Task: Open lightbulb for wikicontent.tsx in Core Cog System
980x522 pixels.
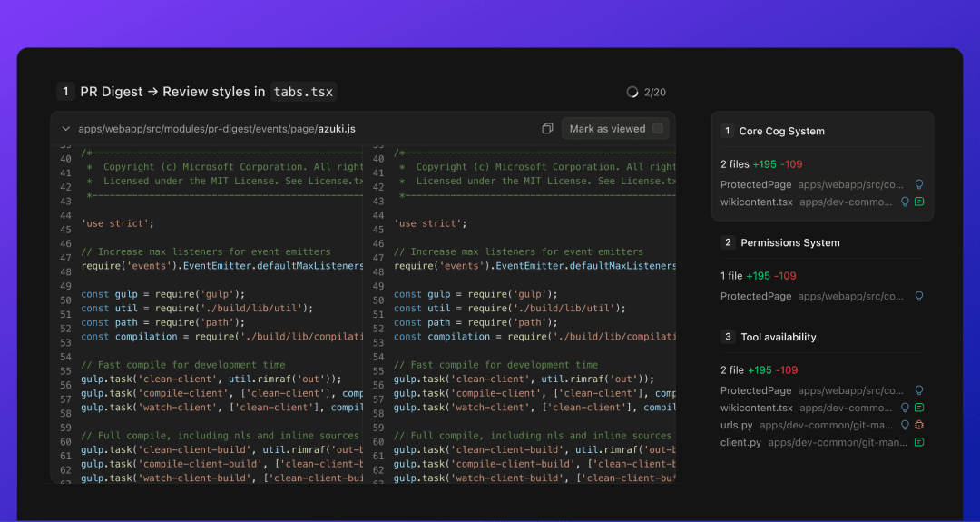Action: tap(905, 202)
